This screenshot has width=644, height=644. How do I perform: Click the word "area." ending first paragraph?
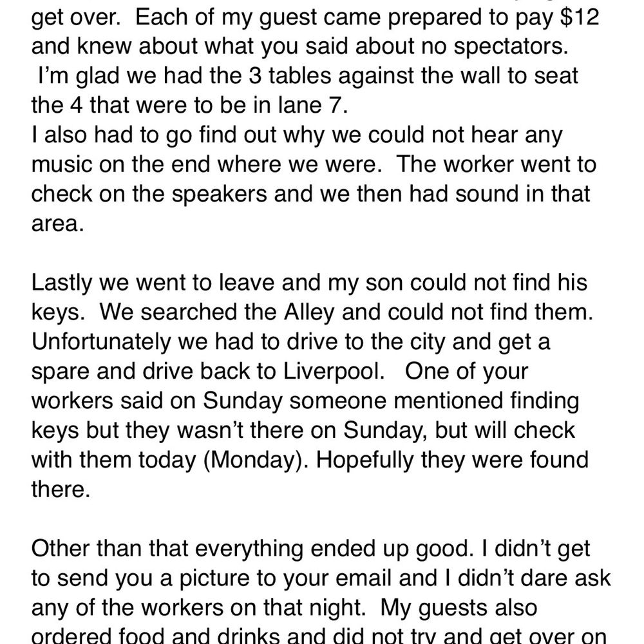57,224
